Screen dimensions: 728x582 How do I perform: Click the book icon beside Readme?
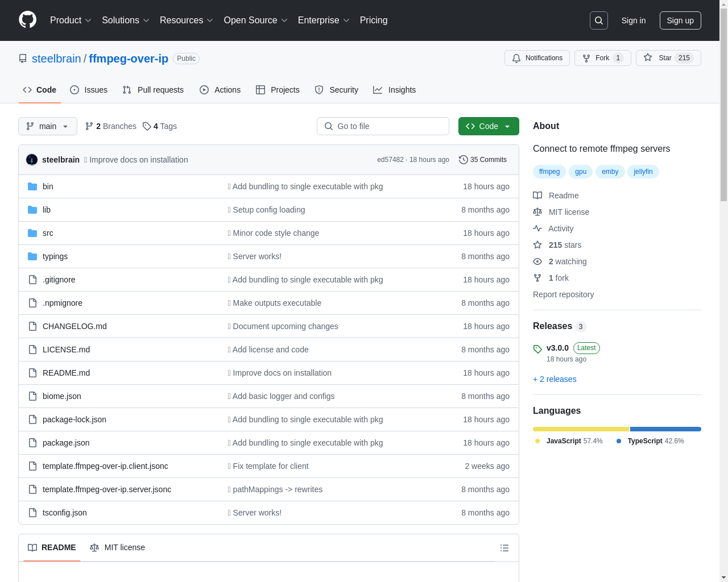537,196
